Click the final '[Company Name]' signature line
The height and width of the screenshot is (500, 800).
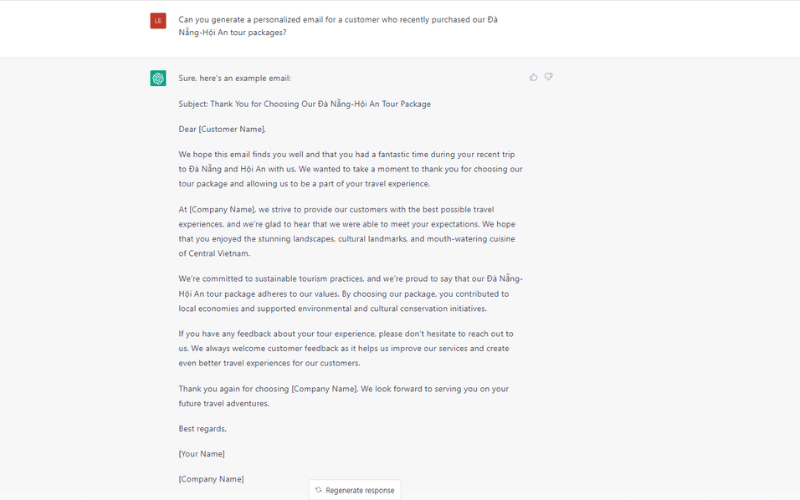pyautogui.click(x=211, y=479)
